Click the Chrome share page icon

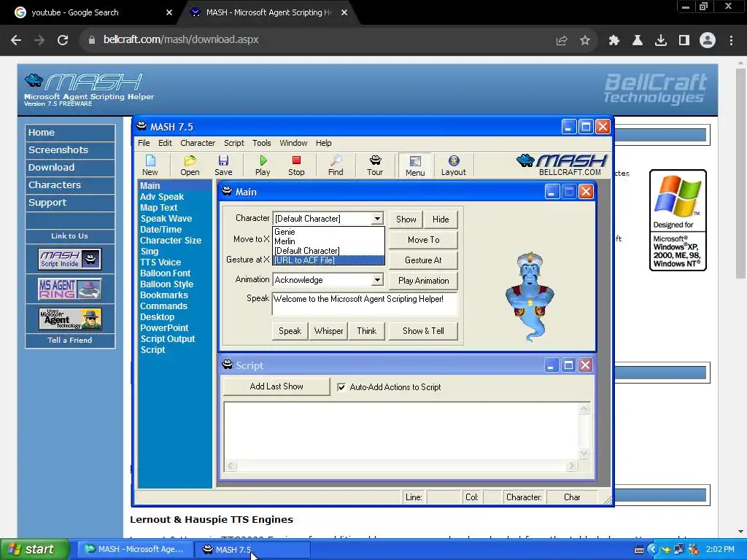click(x=562, y=41)
